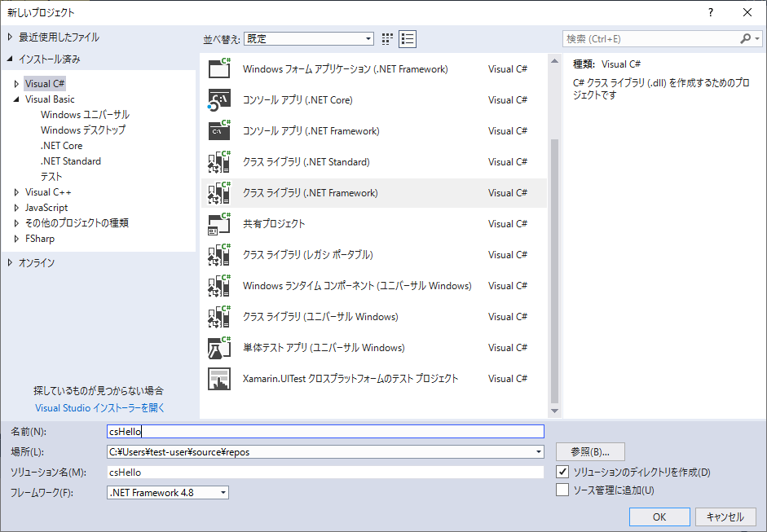767x532 pixels.
Task: Focus the 名前 project name field
Action: [x=325, y=431]
